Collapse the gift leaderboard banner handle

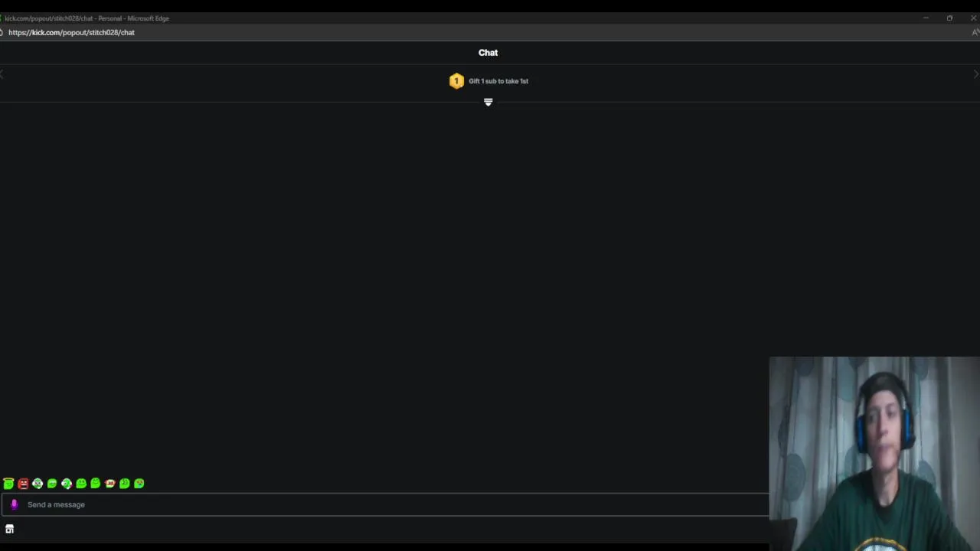pos(488,102)
